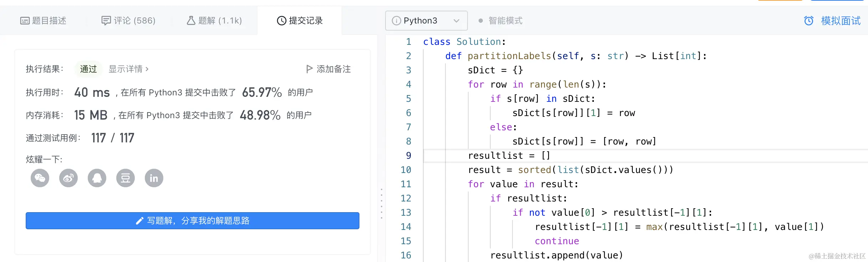This screenshot has height=262, width=868.
Task: Click the 'resultlist = []' code line
Action: (509, 156)
